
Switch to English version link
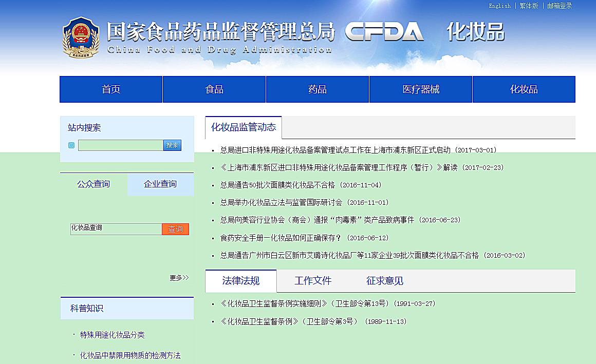pos(499,6)
